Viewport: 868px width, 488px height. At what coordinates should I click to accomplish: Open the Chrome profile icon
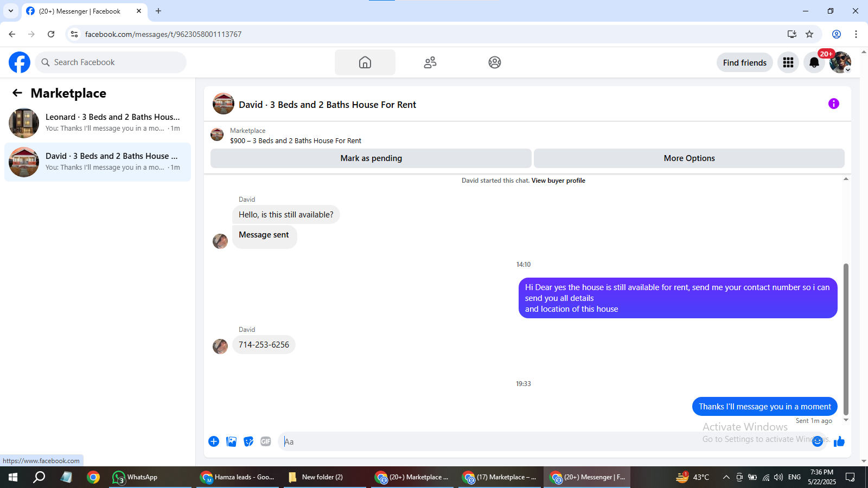(837, 34)
